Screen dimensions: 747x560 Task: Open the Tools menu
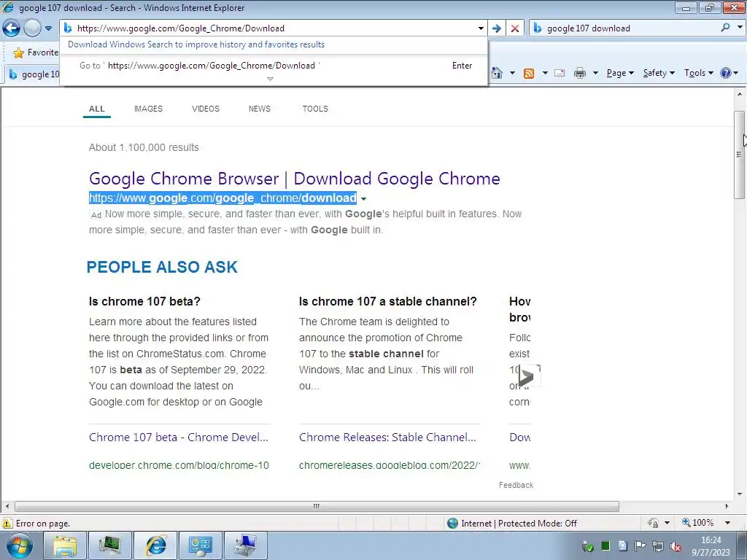(698, 73)
